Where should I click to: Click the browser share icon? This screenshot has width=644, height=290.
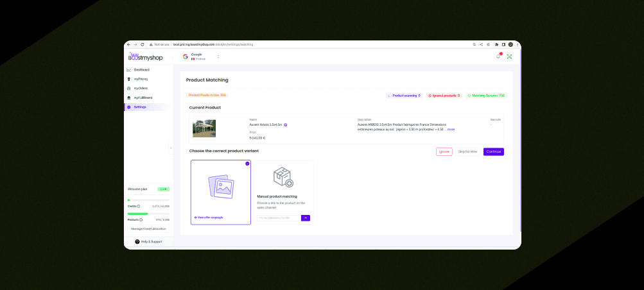(482, 44)
